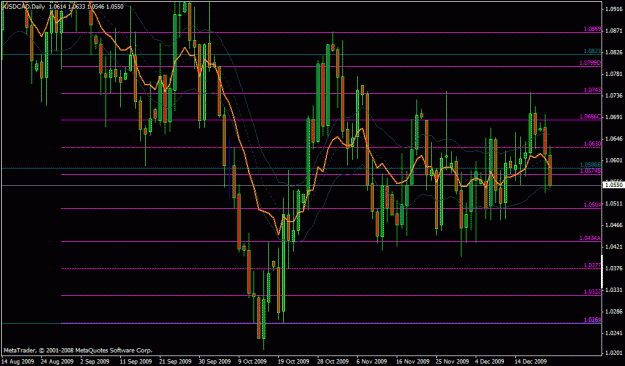Screen dimensions: 625x366
Task: Click the 4 Dec 2009 date label
Action: 490,361
